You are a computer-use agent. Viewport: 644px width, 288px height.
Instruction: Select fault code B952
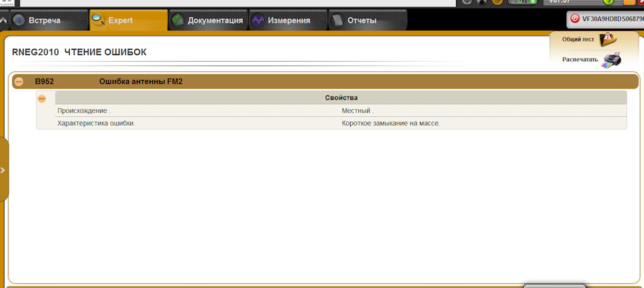click(x=44, y=82)
